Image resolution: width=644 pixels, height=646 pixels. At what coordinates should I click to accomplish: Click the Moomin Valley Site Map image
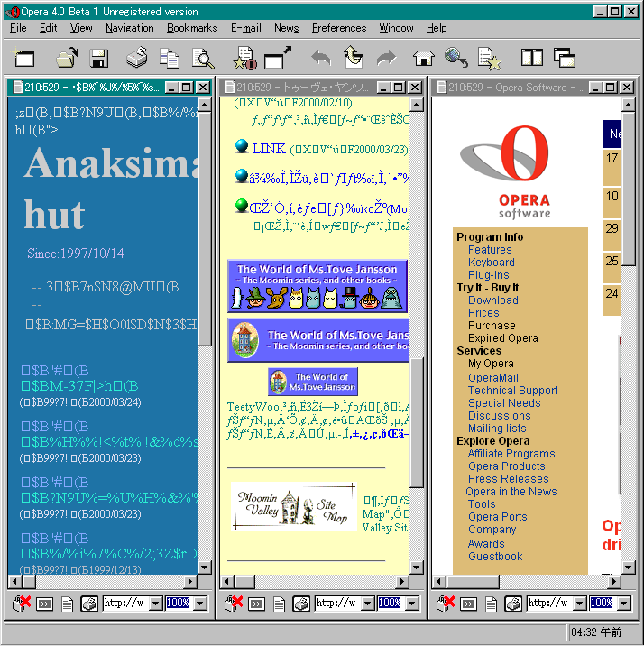click(x=294, y=506)
